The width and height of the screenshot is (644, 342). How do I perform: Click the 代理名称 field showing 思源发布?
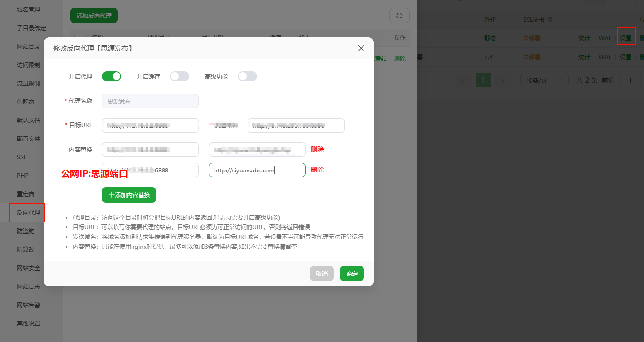[x=150, y=101]
